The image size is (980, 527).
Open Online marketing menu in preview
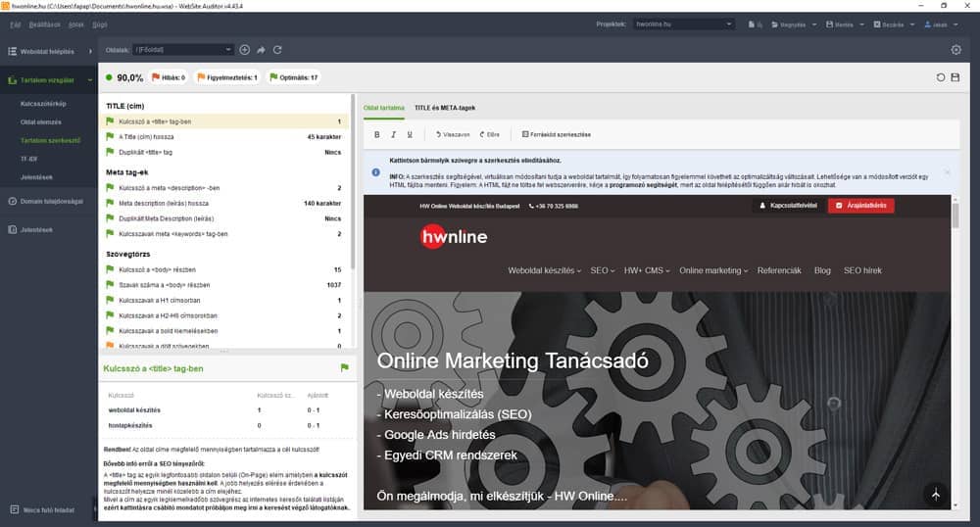tap(713, 270)
